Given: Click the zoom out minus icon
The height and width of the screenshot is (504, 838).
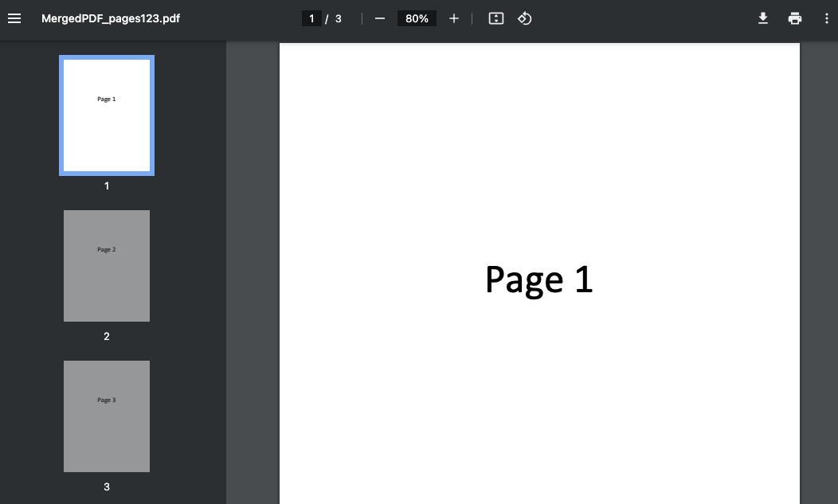Looking at the screenshot, I should [x=380, y=18].
